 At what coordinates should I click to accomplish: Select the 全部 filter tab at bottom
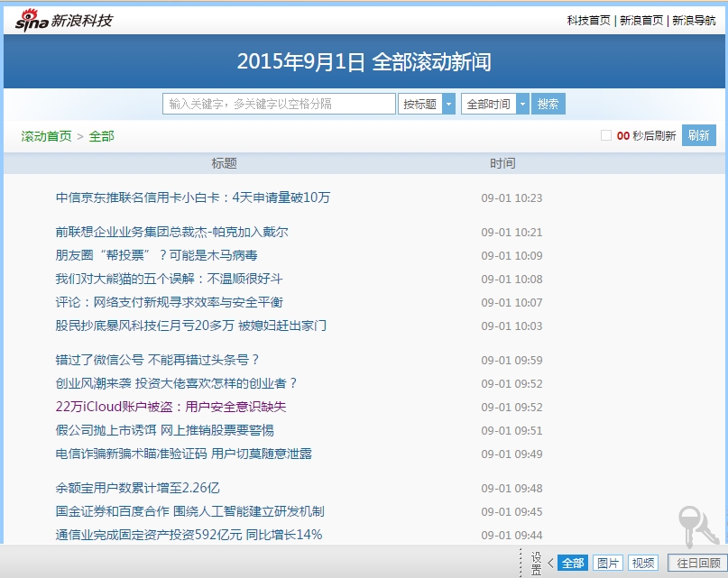point(573,563)
